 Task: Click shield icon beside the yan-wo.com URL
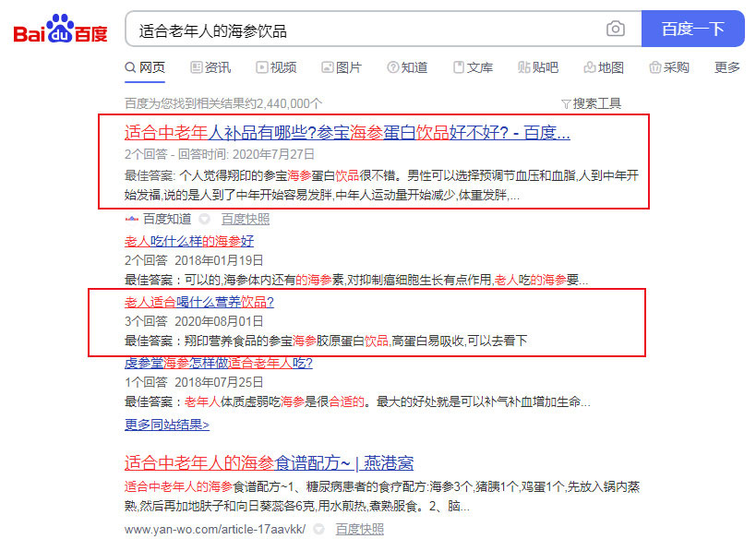click(318, 529)
